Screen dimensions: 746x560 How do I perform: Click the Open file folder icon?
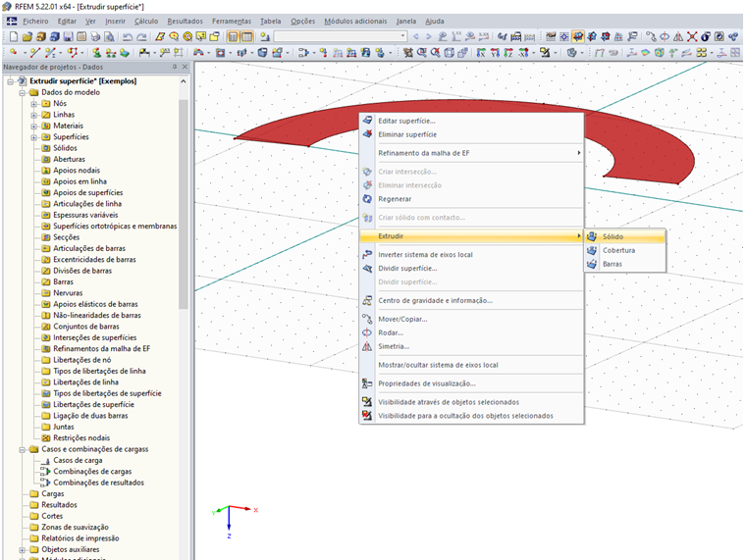[27, 36]
